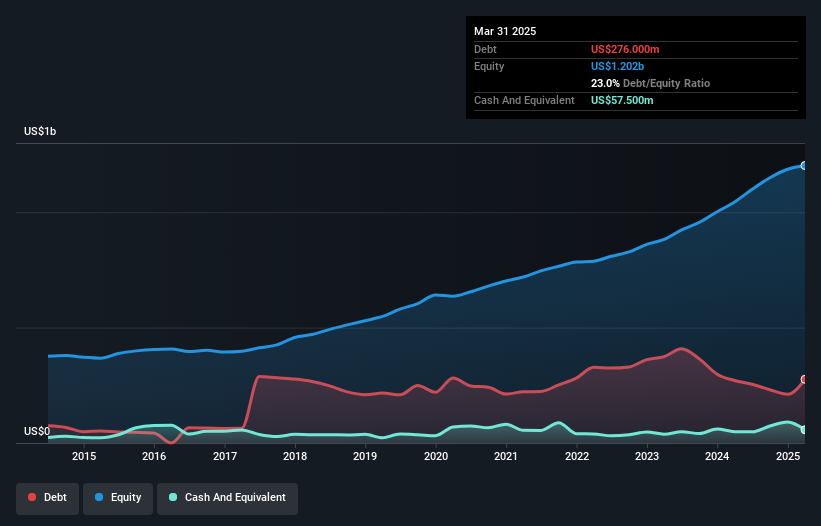821x526 pixels.
Task: Toggle the Debt series legend button
Action: [x=48, y=498]
